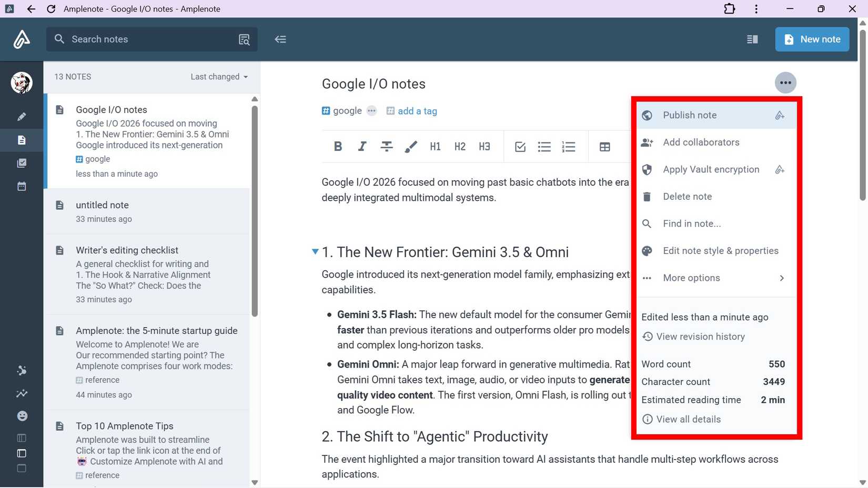Click the note title Google I/O notes
868x488 pixels.
pos(374,84)
